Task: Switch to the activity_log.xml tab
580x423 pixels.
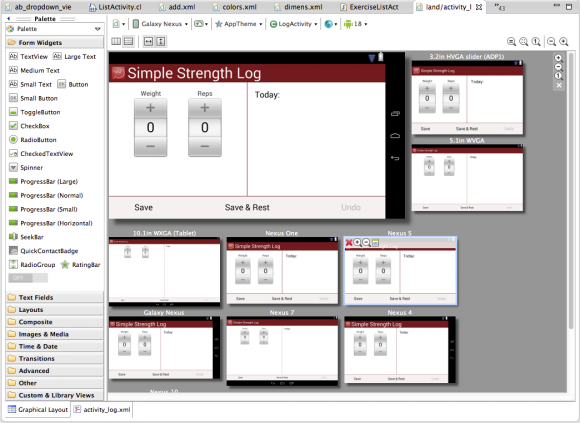Action: coord(102,409)
